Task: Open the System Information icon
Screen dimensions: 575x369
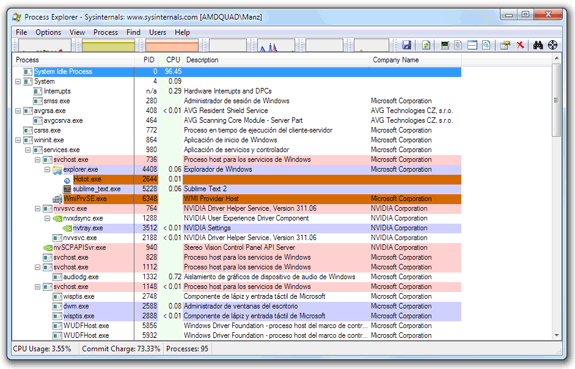Action: pos(445,45)
